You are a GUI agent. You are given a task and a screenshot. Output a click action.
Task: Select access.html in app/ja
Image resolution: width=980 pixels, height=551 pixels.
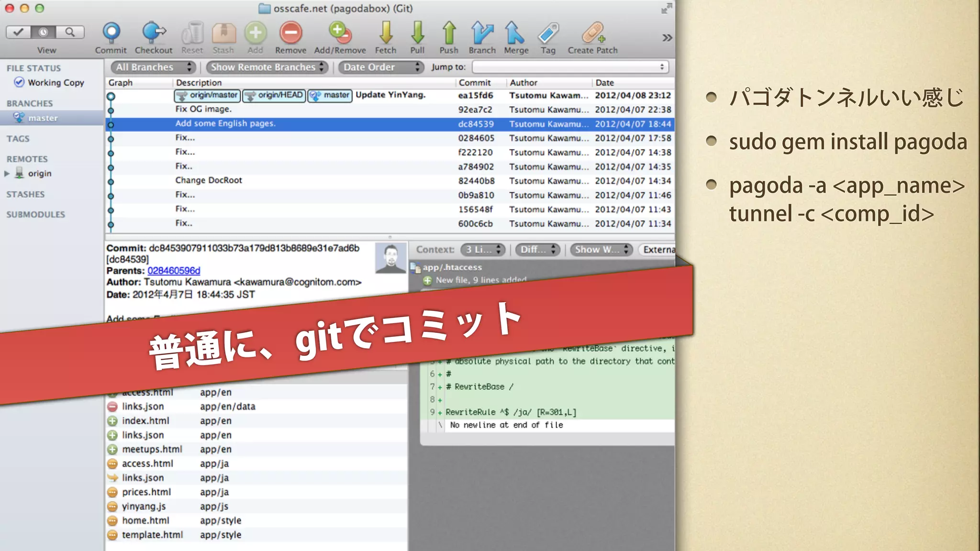tap(256, 463)
